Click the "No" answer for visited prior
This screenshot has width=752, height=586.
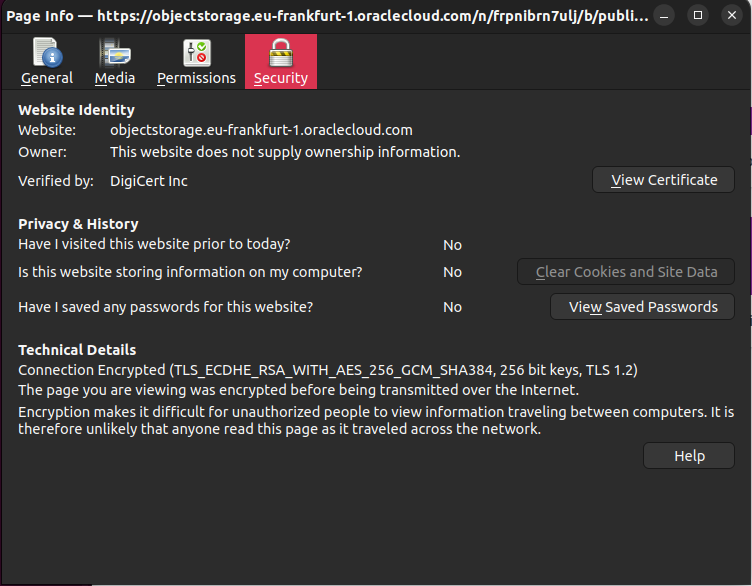452,245
